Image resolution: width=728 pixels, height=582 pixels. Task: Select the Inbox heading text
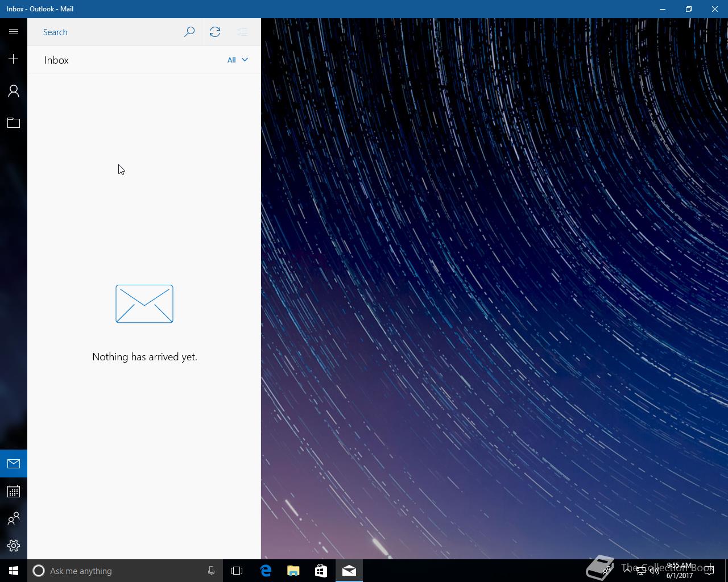[x=56, y=60]
